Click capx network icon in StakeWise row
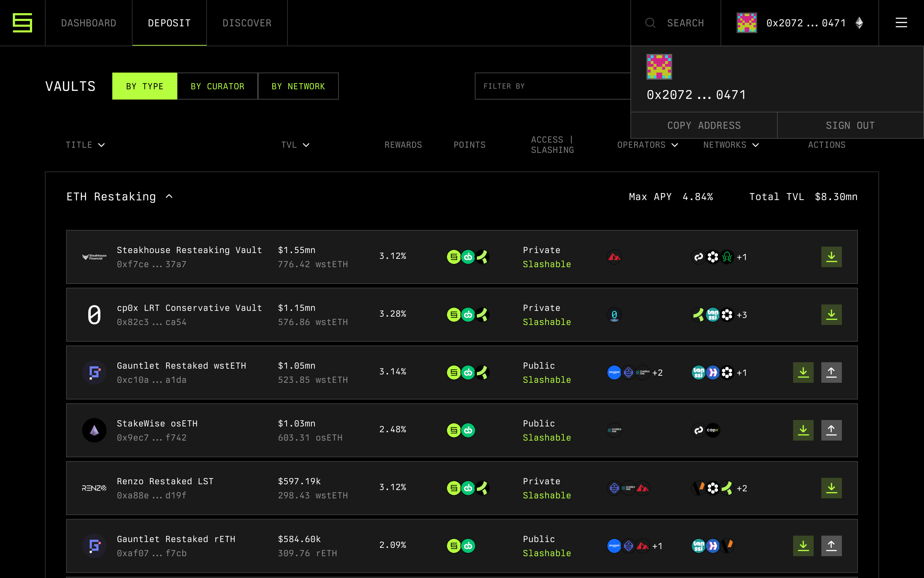The width and height of the screenshot is (924, 578). 713,430
